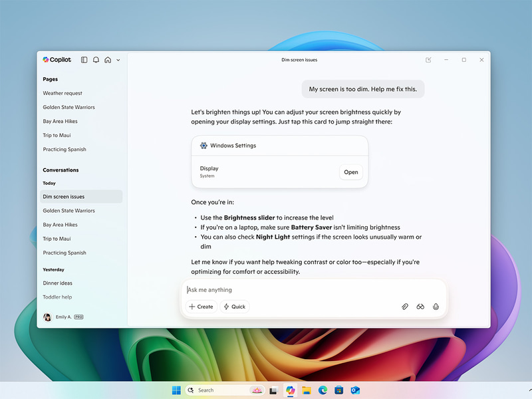Open the Dinner ideas conversation
The image size is (532, 399).
point(57,283)
